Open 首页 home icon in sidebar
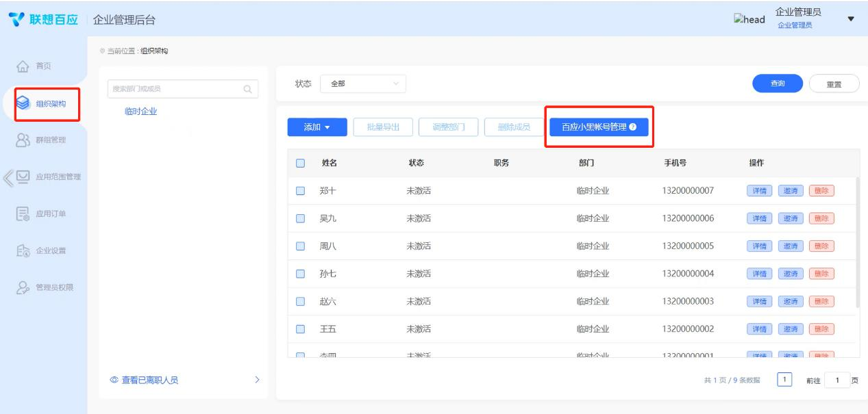868x414 pixels. [x=21, y=67]
